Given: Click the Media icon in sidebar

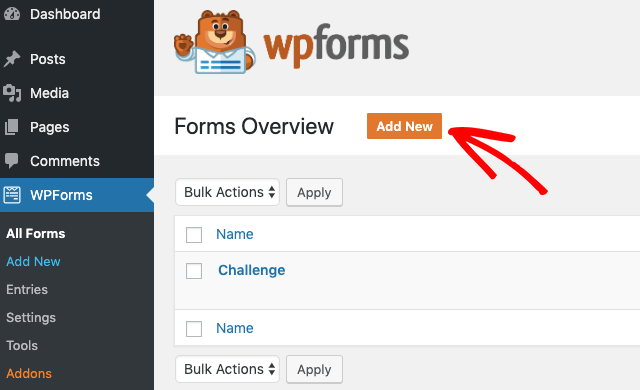Looking at the screenshot, I should (12, 93).
